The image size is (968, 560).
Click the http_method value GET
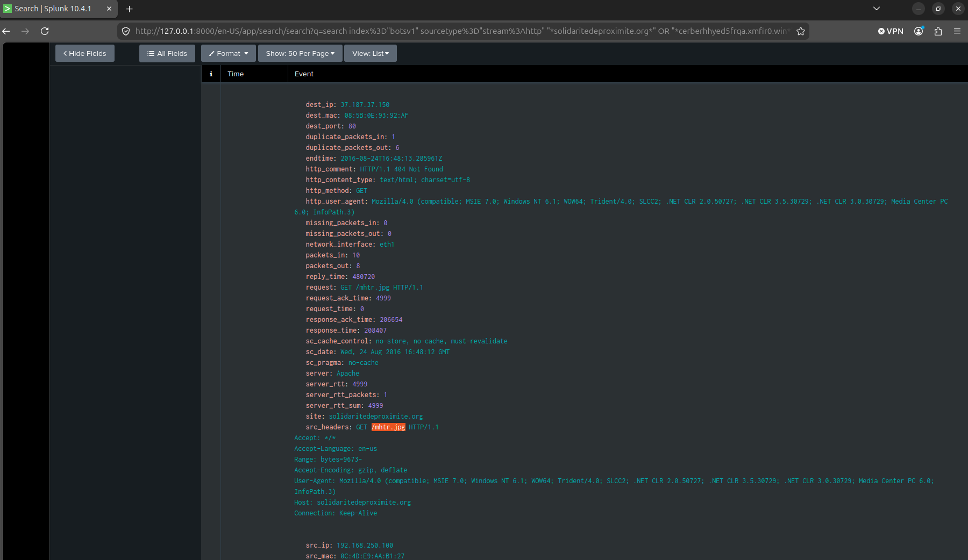click(361, 191)
